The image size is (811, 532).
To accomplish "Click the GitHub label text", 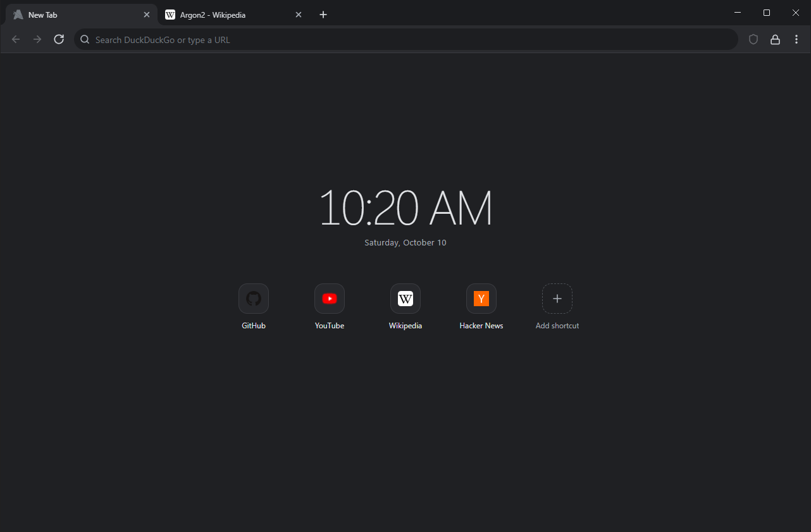I will (x=254, y=326).
